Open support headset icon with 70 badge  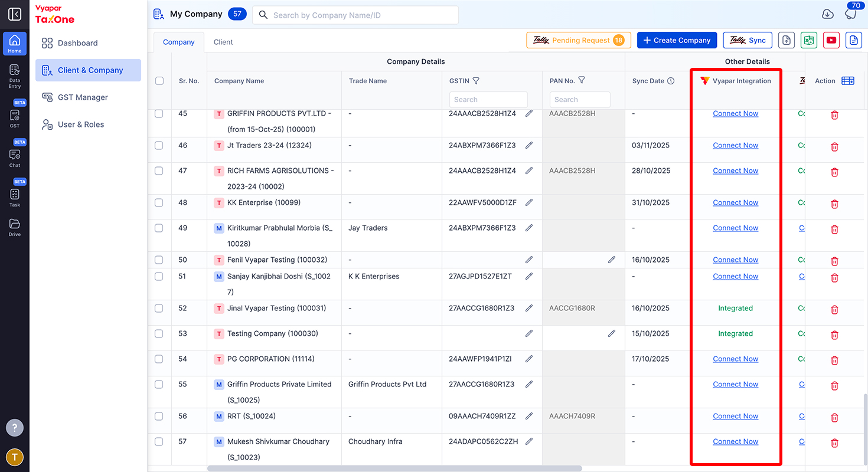[x=850, y=13]
